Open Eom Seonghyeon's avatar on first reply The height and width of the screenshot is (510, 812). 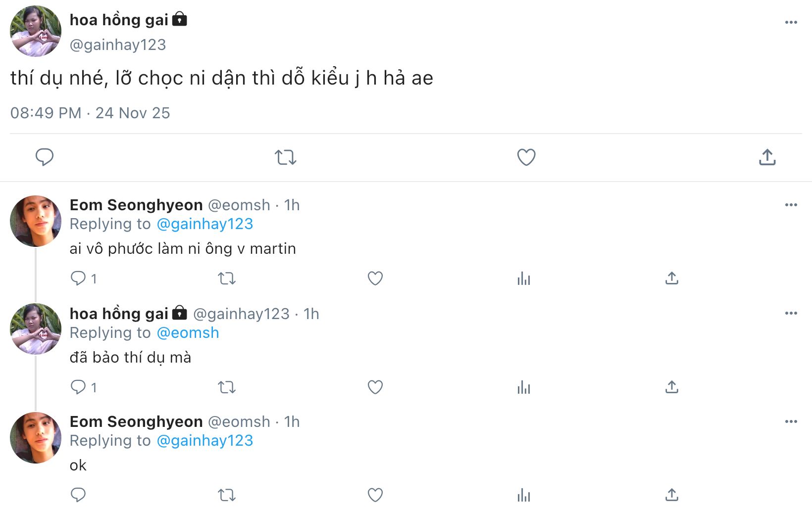pos(36,221)
